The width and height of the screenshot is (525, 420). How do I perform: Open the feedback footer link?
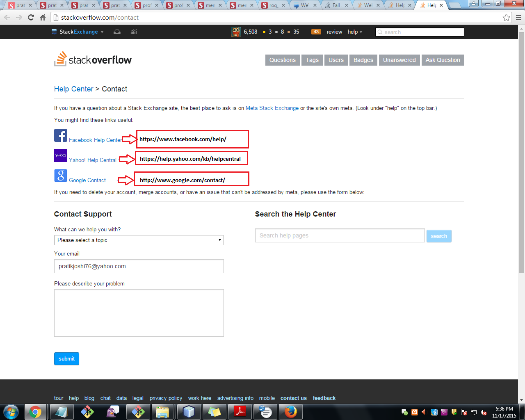click(x=324, y=398)
